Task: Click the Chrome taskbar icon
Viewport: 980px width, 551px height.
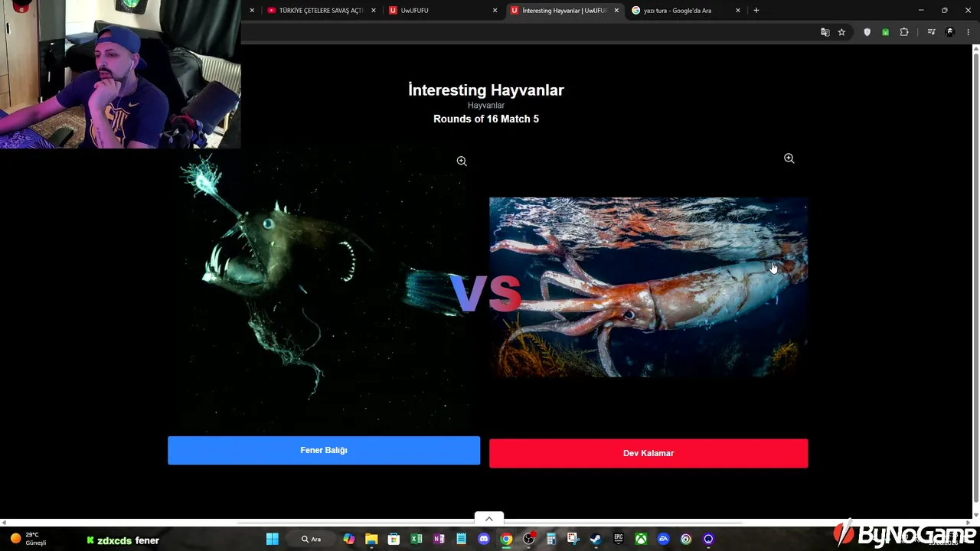Action: point(506,540)
